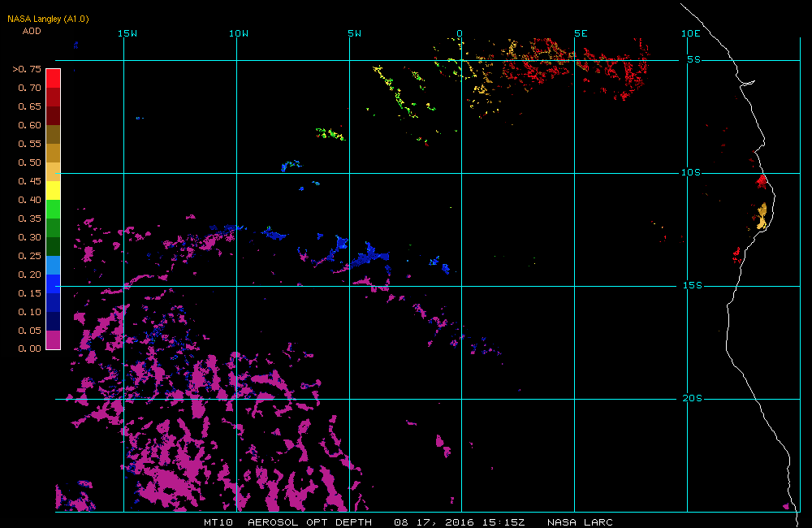Click the "0.25" legend value
The height and width of the screenshot is (528, 812).
pyautogui.click(x=29, y=256)
